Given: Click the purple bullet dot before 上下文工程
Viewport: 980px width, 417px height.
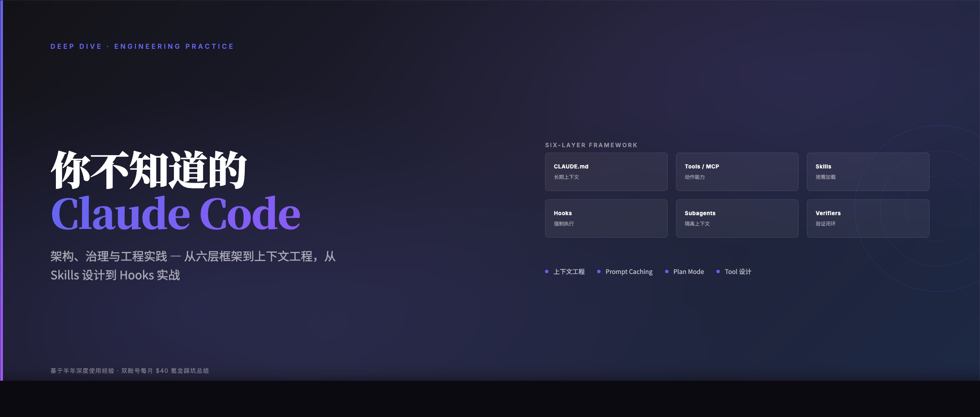Looking at the screenshot, I should 546,271.
